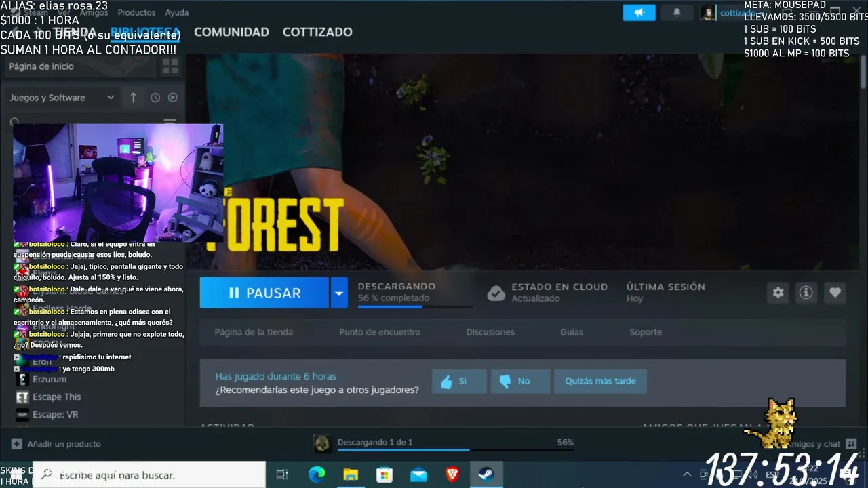This screenshot has height=488, width=868.
Task: Switch library to grid collections view icon
Action: tap(170, 66)
